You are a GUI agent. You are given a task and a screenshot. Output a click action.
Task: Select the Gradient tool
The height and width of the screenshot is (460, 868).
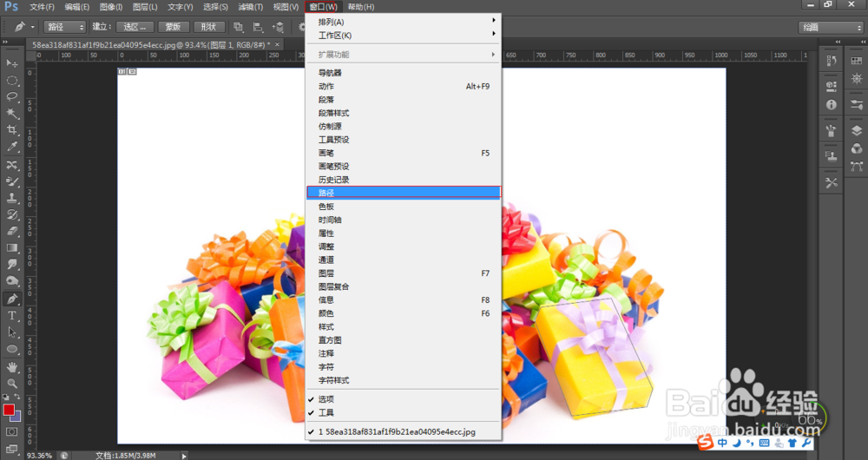pos(11,248)
